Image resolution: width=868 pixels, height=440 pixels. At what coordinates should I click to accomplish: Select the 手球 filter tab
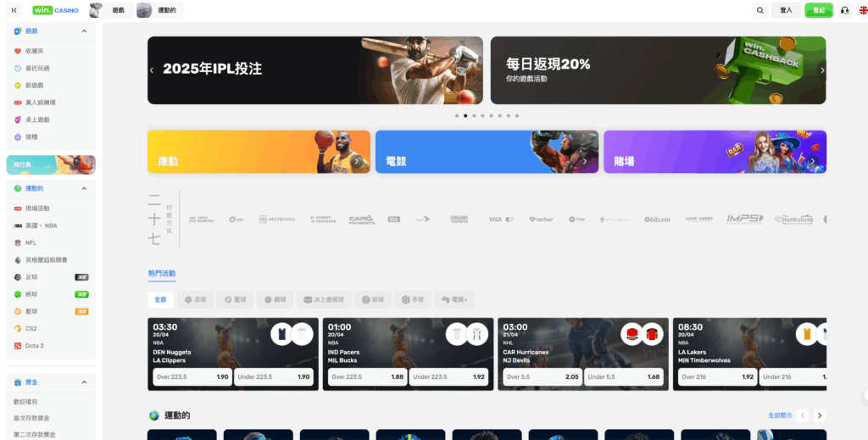coord(413,300)
